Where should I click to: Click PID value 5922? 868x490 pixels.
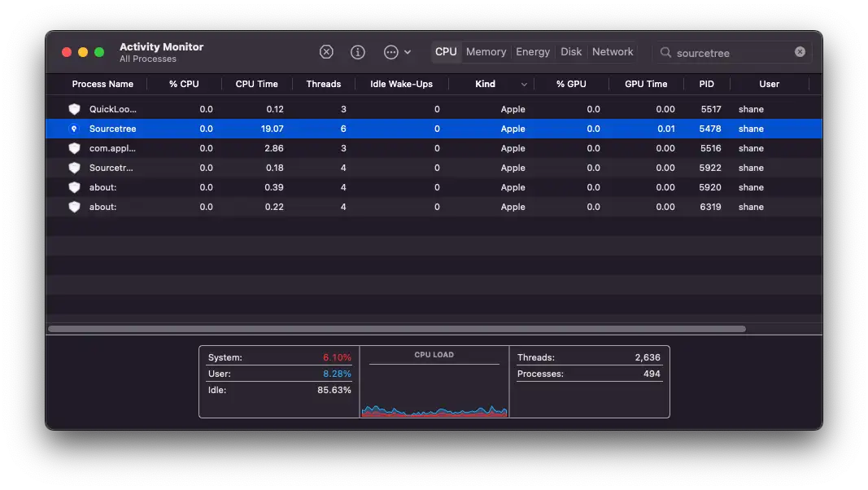click(x=709, y=168)
